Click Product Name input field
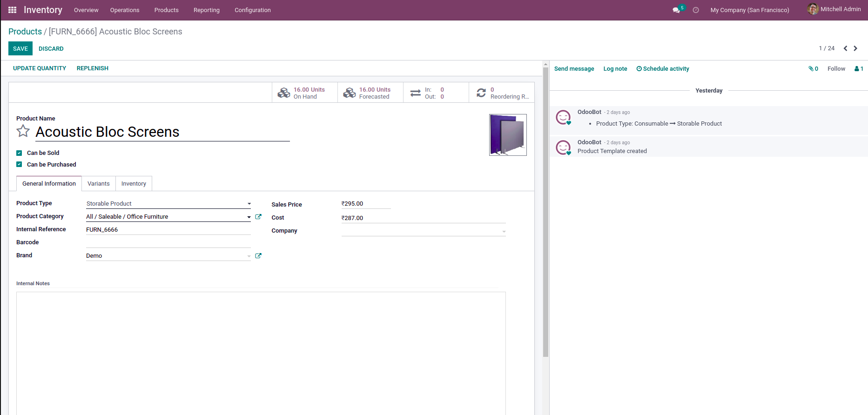This screenshot has width=868, height=415. click(162, 132)
